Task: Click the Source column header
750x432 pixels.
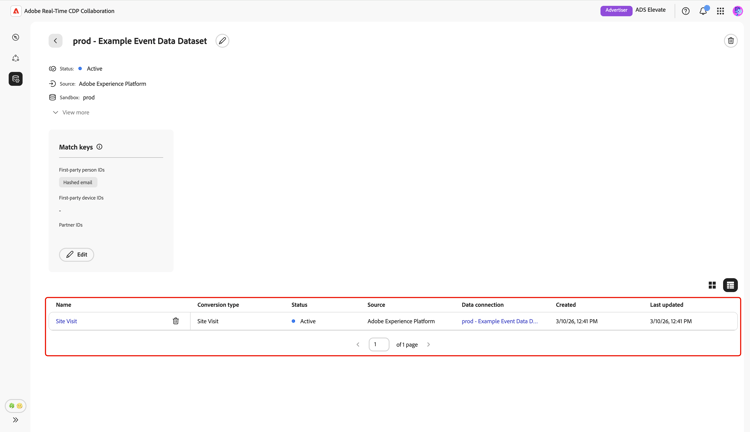Action: (376, 305)
